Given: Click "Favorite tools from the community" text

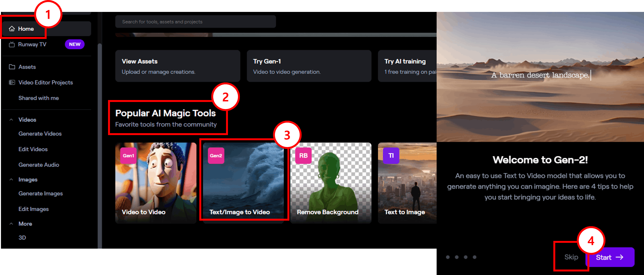Looking at the screenshot, I should [166, 124].
